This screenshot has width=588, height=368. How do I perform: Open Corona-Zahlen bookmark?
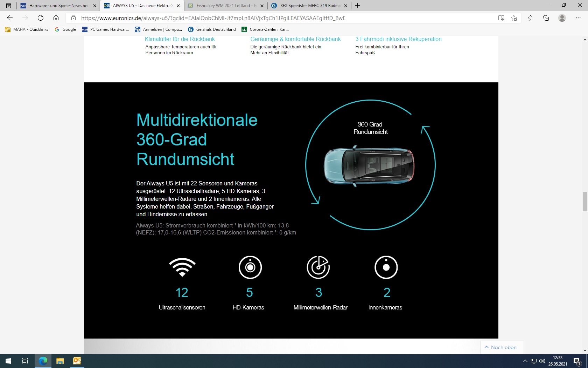point(265,29)
